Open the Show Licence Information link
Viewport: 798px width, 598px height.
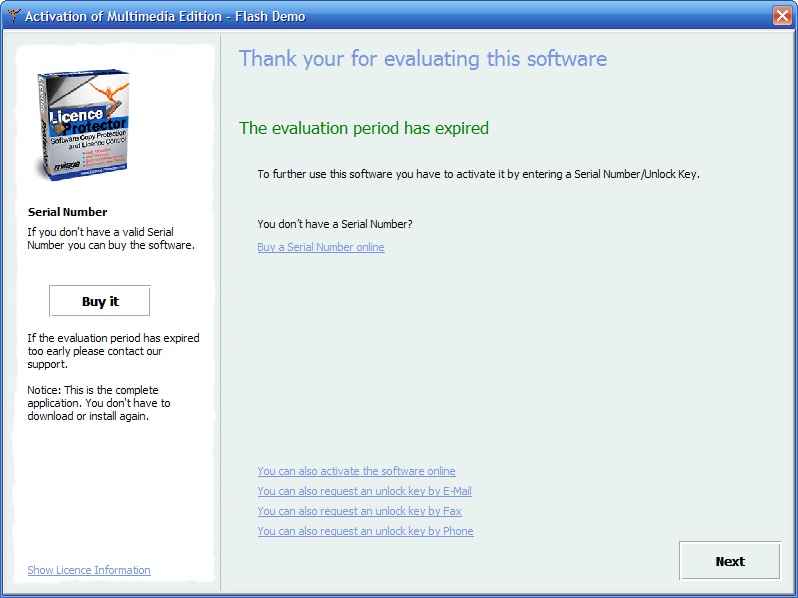click(x=89, y=570)
